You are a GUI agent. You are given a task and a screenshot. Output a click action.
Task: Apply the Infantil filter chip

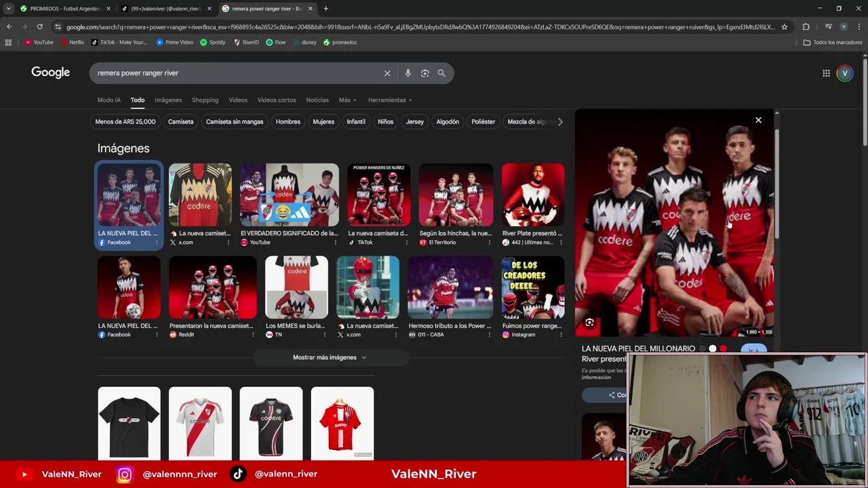pos(356,122)
